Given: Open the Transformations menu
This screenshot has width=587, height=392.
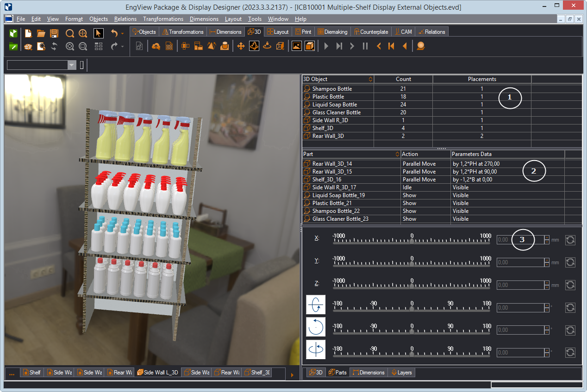Looking at the screenshot, I should pyautogui.click(x=163, y=19).
